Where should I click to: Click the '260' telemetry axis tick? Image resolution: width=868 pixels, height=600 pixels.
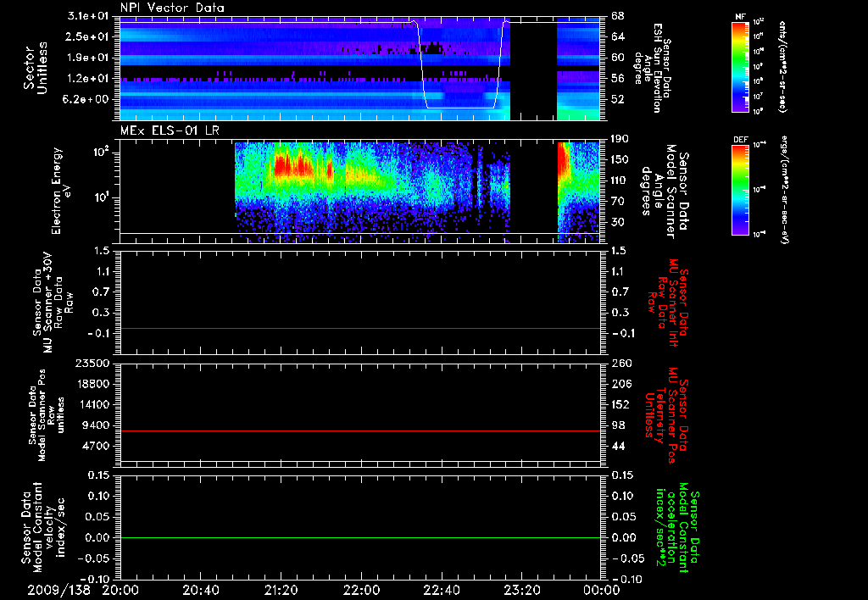click(620, 364)
